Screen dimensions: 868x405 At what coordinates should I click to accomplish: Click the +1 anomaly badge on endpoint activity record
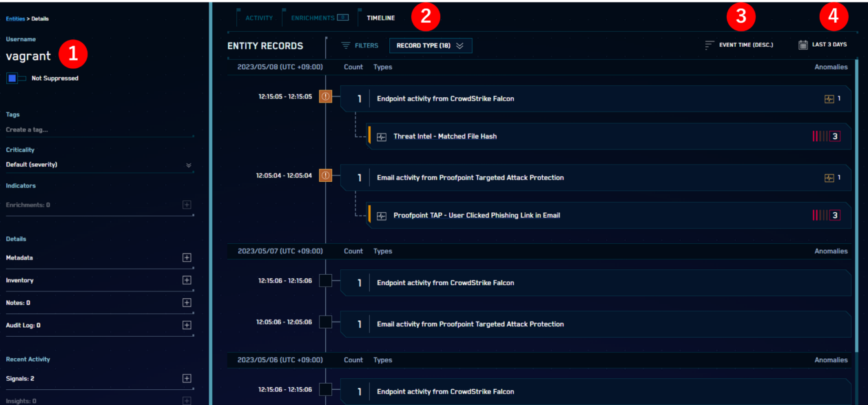830,98
